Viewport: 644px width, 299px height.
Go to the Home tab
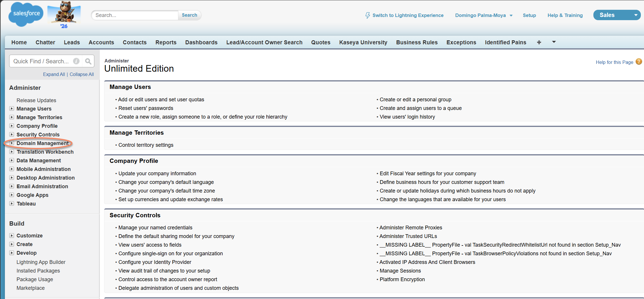click(19, 42)
